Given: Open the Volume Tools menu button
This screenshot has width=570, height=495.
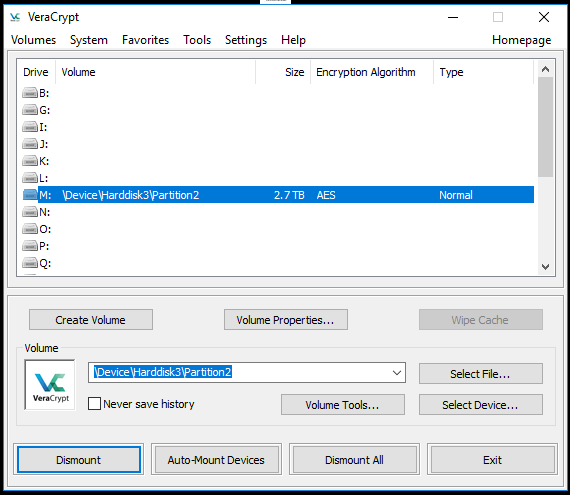Looking at the screenshot, I should (342, 405).
